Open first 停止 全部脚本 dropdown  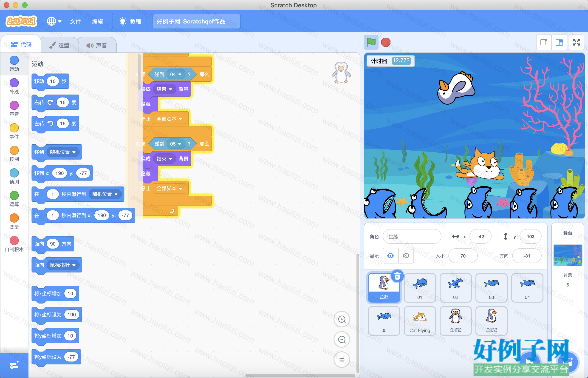pos(169,119)
